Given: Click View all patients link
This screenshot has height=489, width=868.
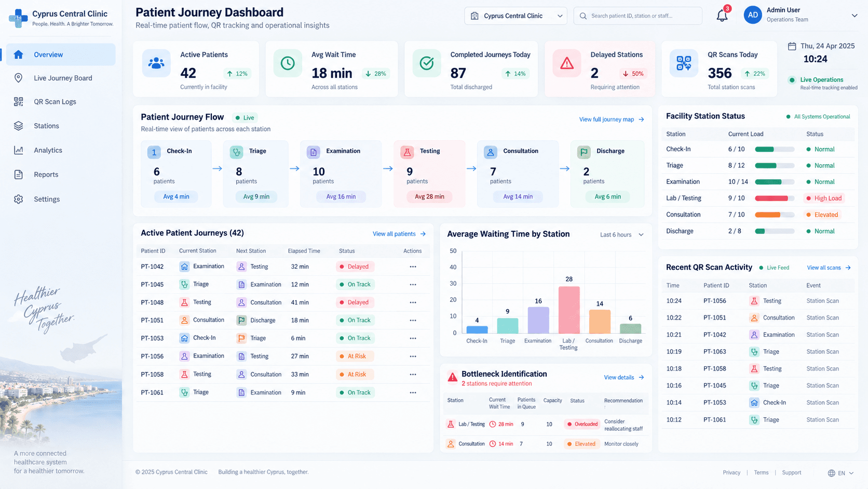Looking at the screenshot, I should coord(399,234).
